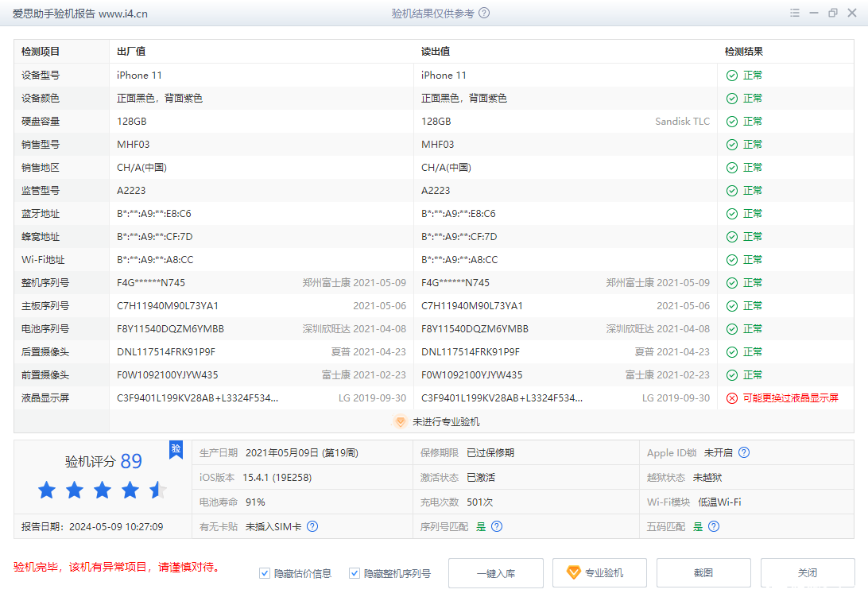Click the 未越狱 status value

coord(707,478)
